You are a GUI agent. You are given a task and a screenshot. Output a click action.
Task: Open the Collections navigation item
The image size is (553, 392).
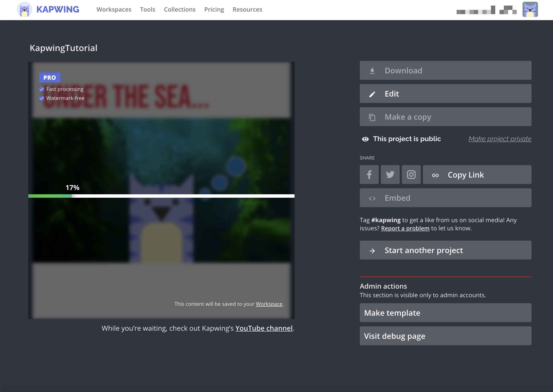pyautogui.click(x=179, y=10)
